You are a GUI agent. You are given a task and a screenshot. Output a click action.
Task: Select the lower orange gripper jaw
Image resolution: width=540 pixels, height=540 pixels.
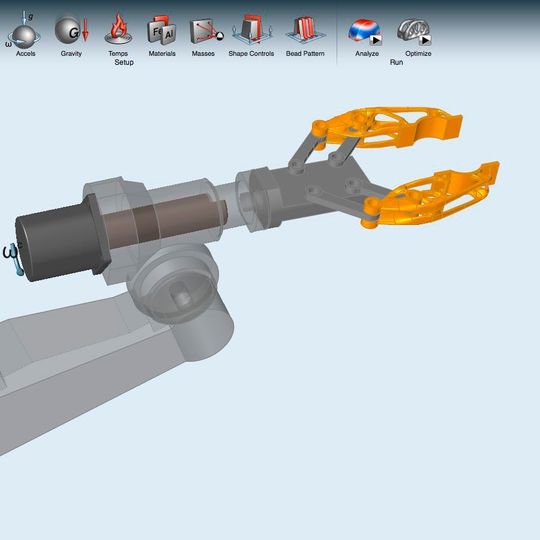(x=430, y=196)
